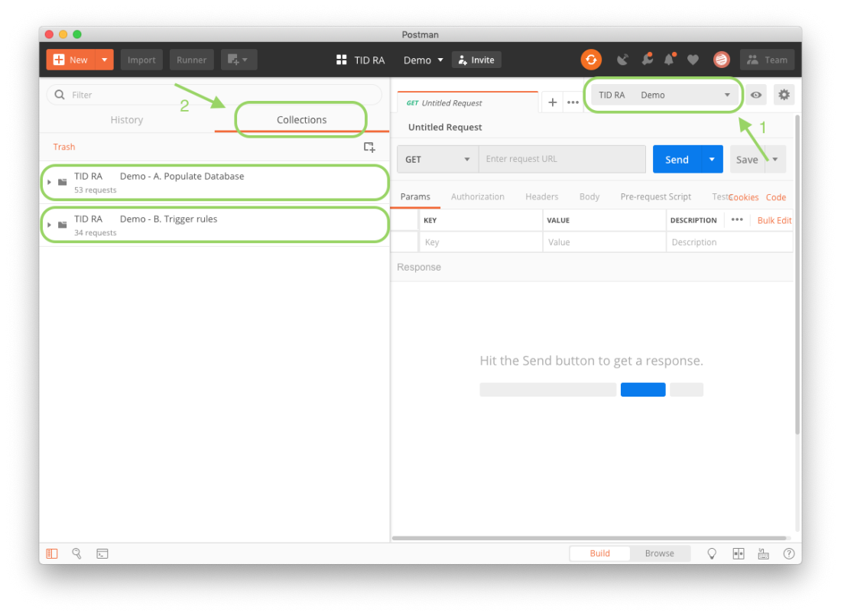The image size is (841, 616).
Task: Click the Enter request URL field
Action: [562, 159]
